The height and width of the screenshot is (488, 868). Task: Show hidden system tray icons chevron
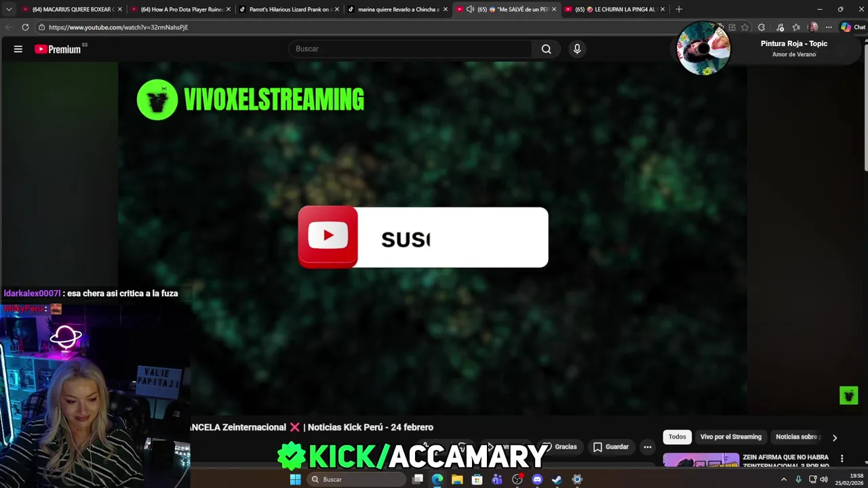tap(784, 479)
